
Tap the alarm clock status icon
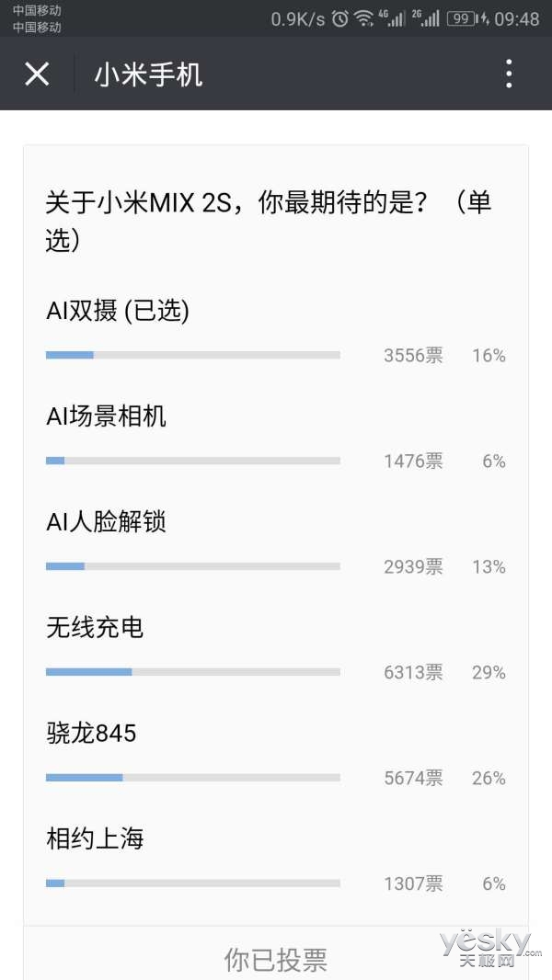[340, 18]
